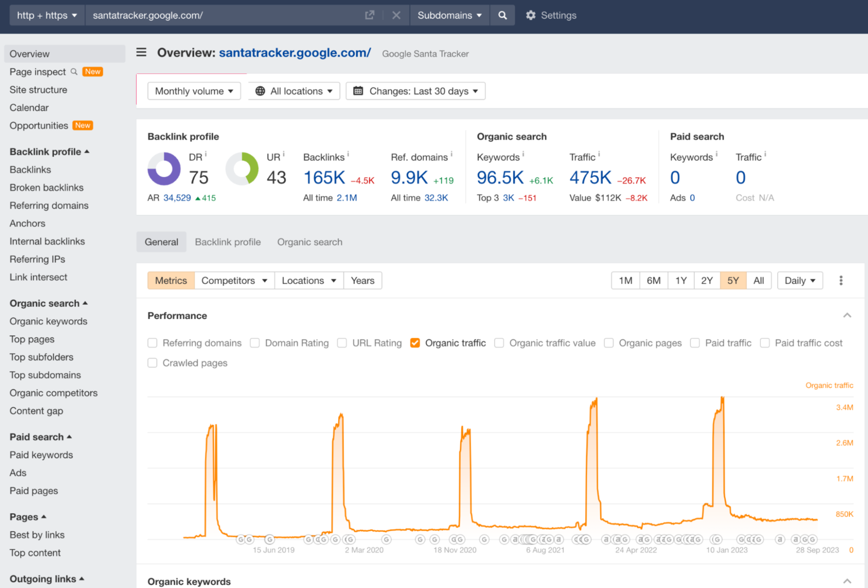Click the Ref. domains info icon

451,155
